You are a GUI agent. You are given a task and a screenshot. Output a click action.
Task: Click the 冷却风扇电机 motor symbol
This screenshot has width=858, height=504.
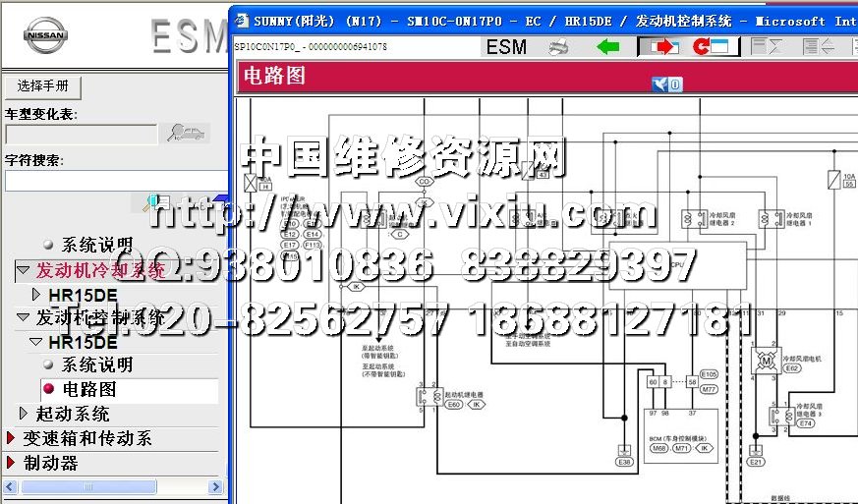766,361
